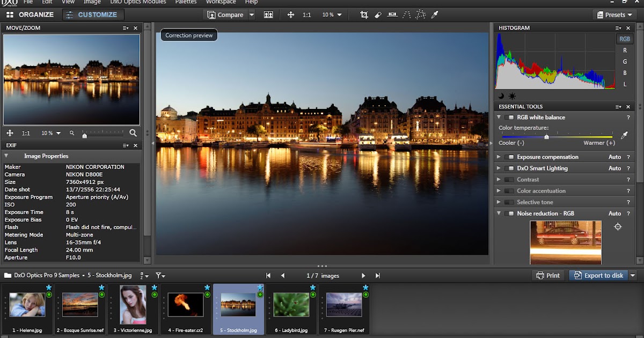Screen dimensions: 644x338
Task: Set Exposure compensation to Auto
Action: pyautogui.click(x=614, y=157)
